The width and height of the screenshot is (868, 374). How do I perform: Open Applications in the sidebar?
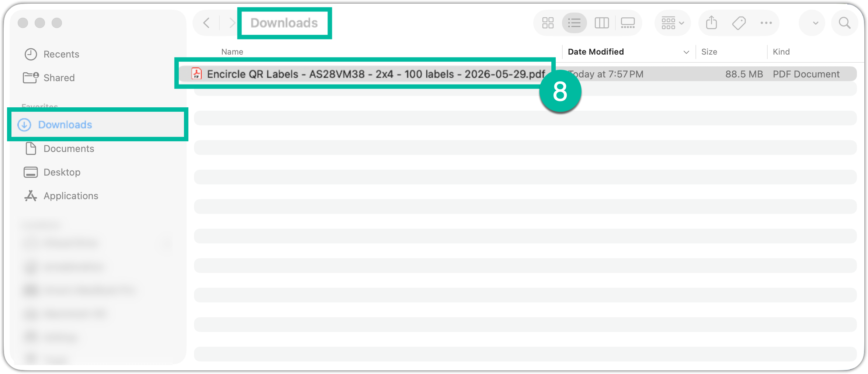click(x=71, y=196)
